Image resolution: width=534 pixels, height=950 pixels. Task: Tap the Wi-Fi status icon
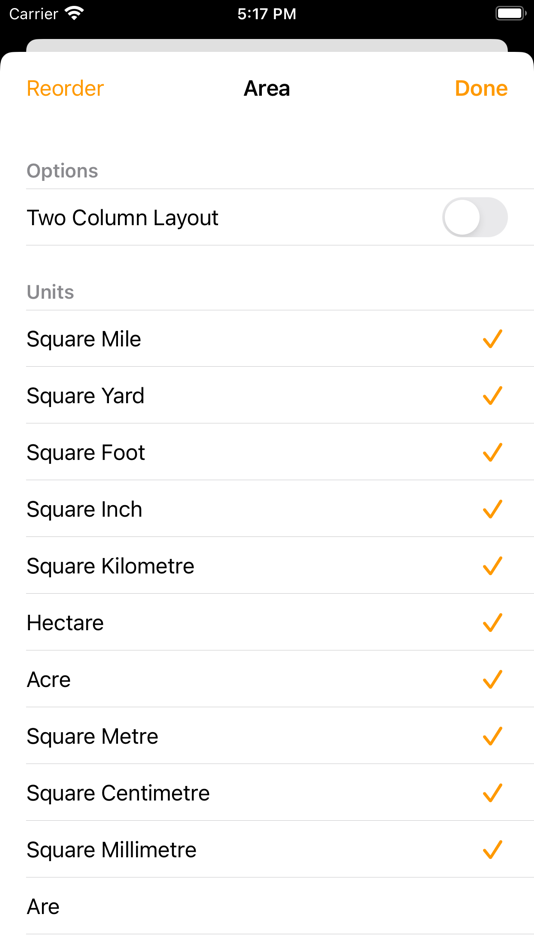click(75, 13)
